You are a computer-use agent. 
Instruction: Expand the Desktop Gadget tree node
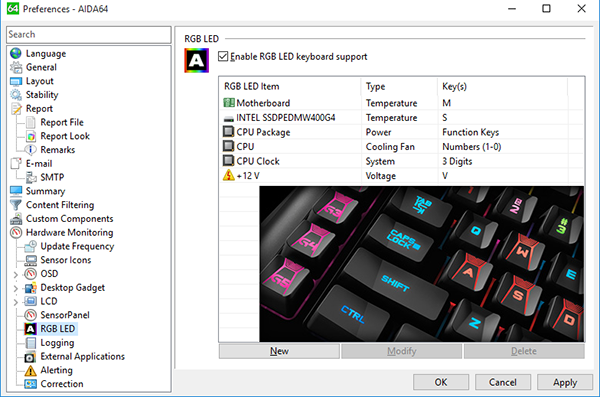coord(16,288)
